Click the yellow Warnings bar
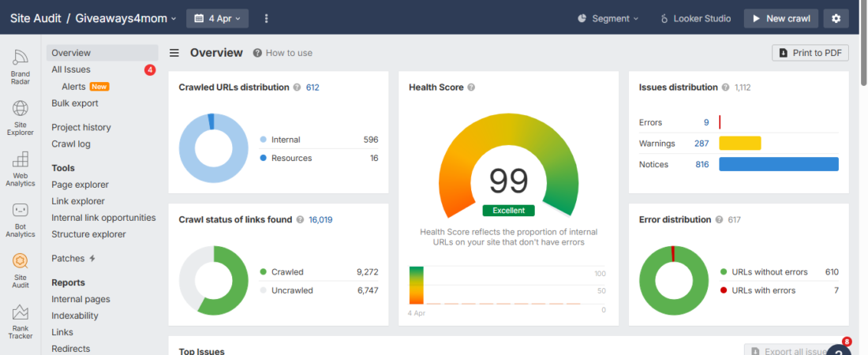Viewport: 868px width, 355px height. (740, 144)
